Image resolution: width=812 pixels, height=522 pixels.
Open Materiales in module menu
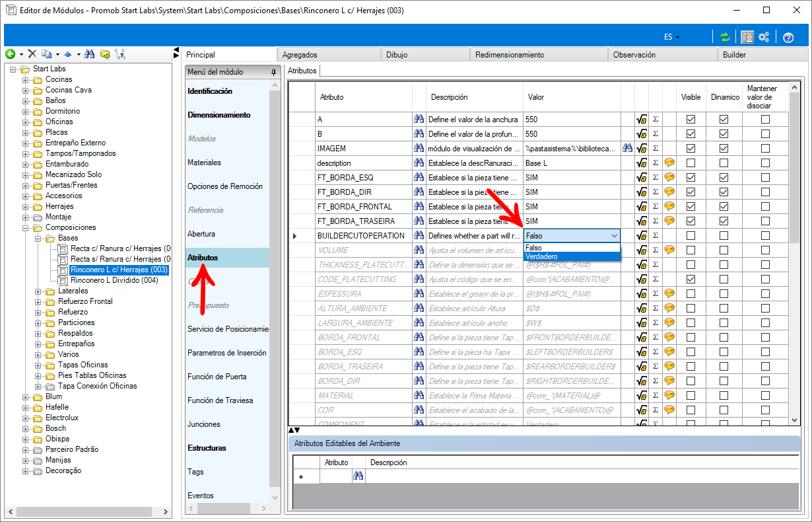[x=205, y=163]
